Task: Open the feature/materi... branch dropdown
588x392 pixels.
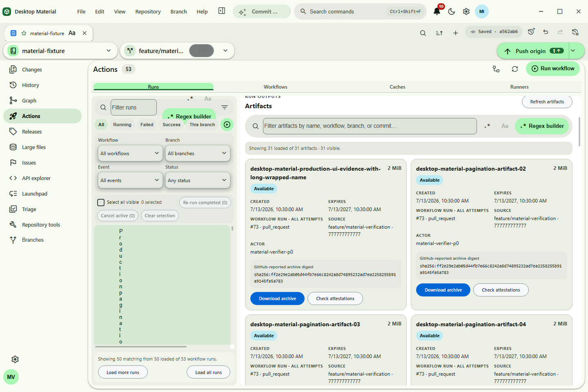Action: (177, 51)
